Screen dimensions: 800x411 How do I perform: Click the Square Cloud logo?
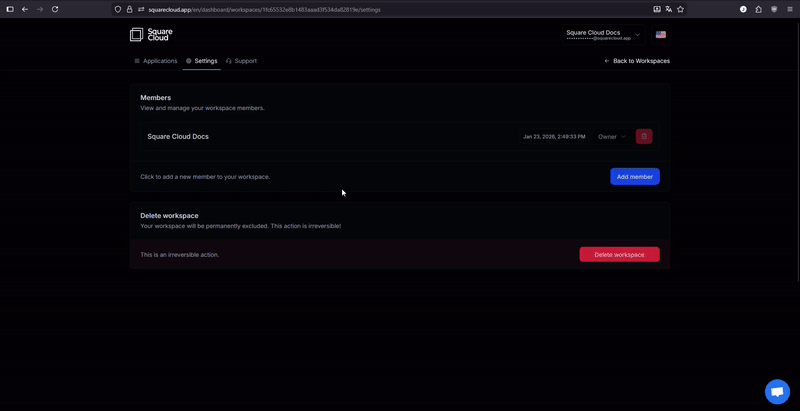151,34
